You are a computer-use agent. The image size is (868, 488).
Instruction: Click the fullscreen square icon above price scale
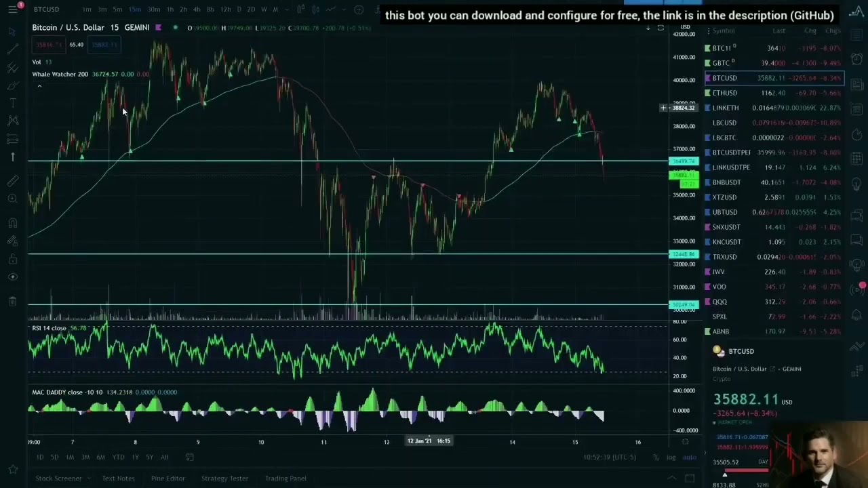(660, 28)
